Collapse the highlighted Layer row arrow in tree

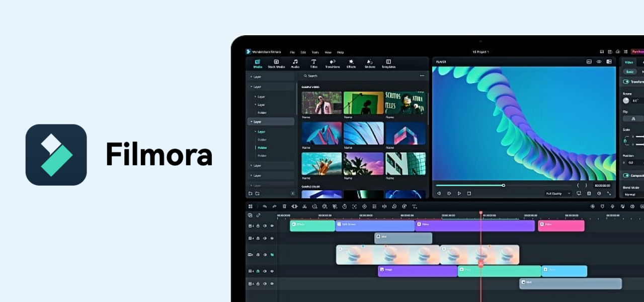coord(251,122)
